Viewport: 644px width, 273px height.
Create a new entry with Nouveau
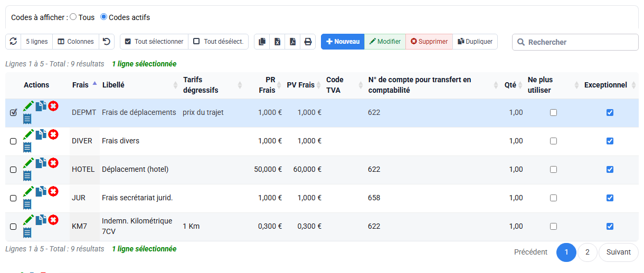point(343,42)
